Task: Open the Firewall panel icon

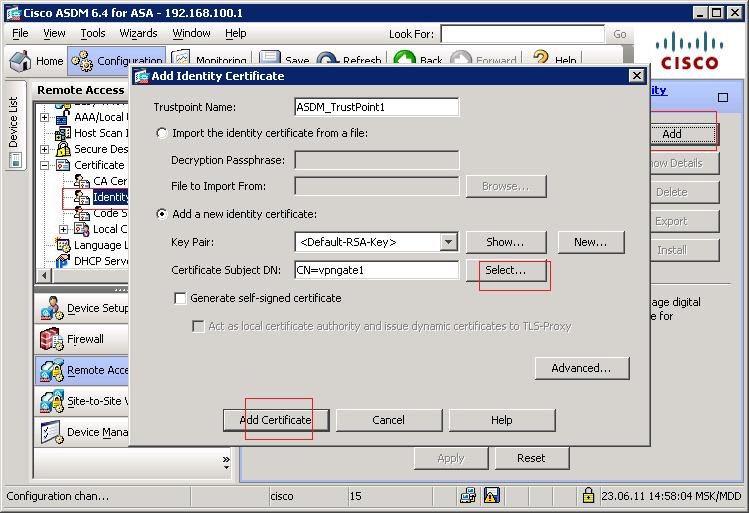Action: (x=52, y=339)
